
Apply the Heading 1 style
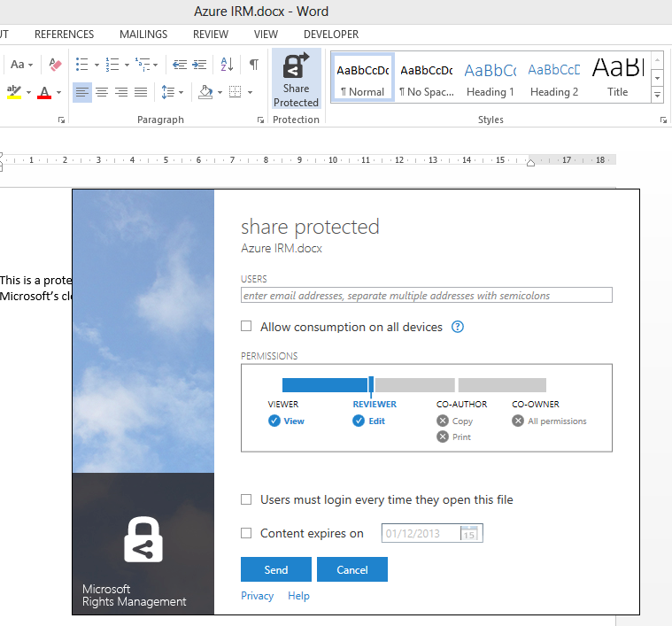click(490, 78)
